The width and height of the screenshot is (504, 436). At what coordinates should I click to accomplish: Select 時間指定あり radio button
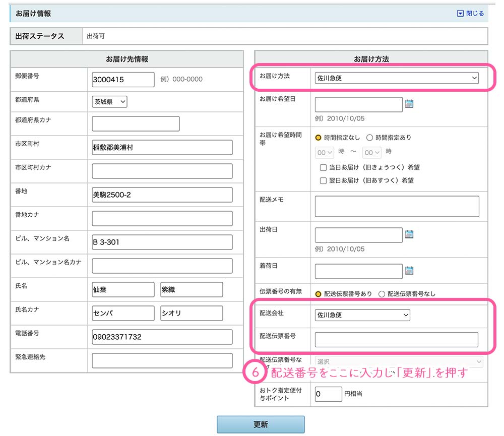tap(369, 138)
